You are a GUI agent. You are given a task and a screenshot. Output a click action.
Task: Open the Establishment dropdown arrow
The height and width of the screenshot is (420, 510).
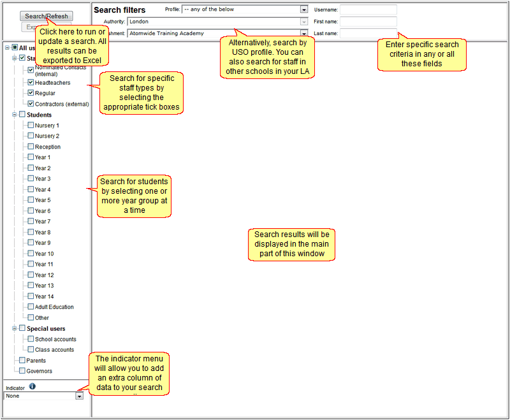coord(303,33)
